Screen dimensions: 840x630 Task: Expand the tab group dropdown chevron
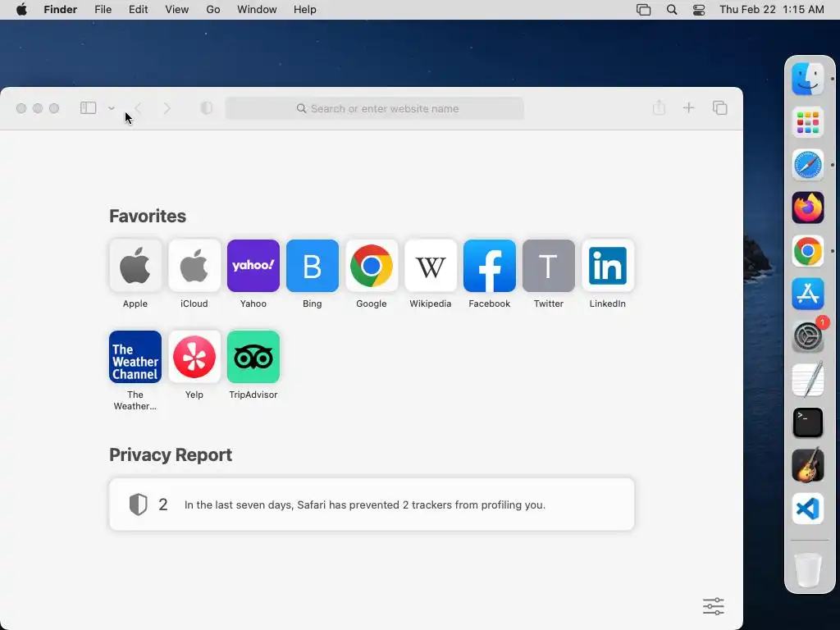pyautogui.click(x=112, y=108)
